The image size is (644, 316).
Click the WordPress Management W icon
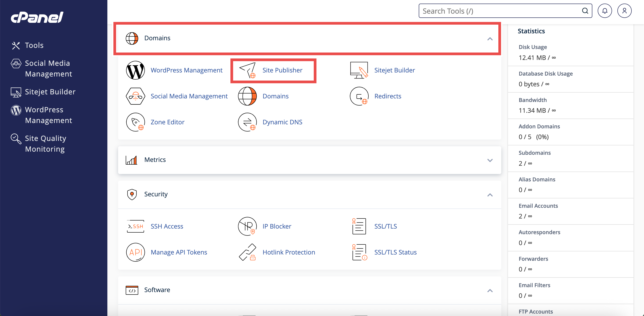pyautogui.click(x=135, y=70)
